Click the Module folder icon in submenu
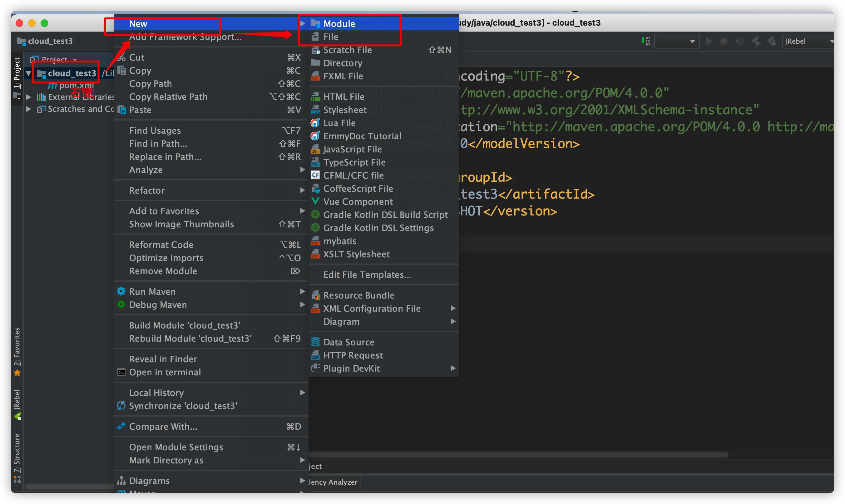 click(x=315, y=23)
